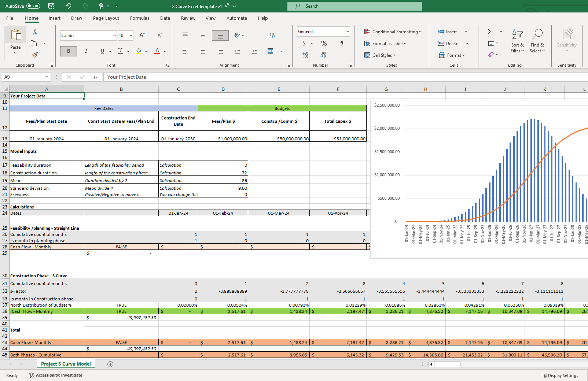The height and width of the screenshot is (381, 588).
Task: Open the Data ribbon tab
Action: coord(165,18)
